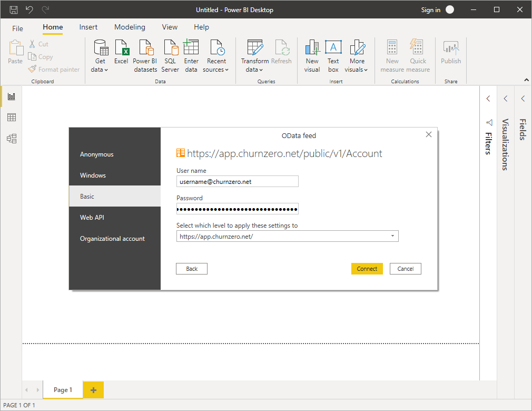Screen dimensions: 532x411
Task: Expand the Visualizations pane
Action: 506,99
